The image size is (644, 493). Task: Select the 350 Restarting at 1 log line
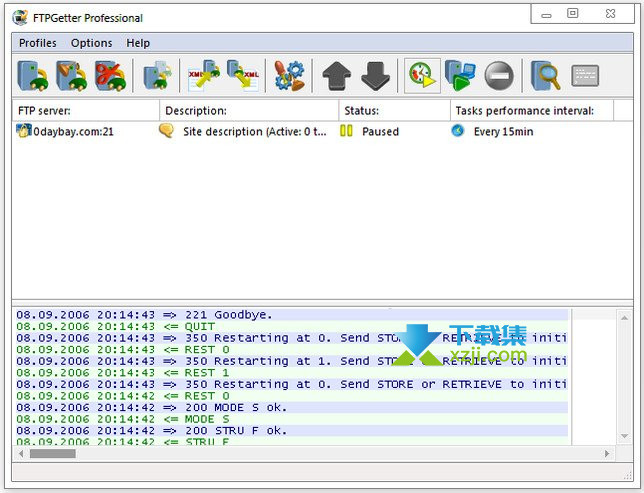(292, 361)
